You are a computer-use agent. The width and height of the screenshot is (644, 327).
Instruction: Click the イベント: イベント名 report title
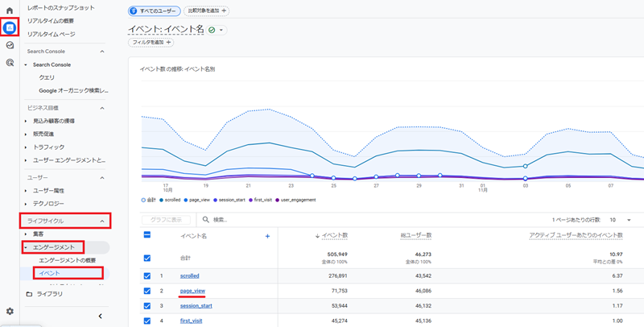click(x=166, y=29)
